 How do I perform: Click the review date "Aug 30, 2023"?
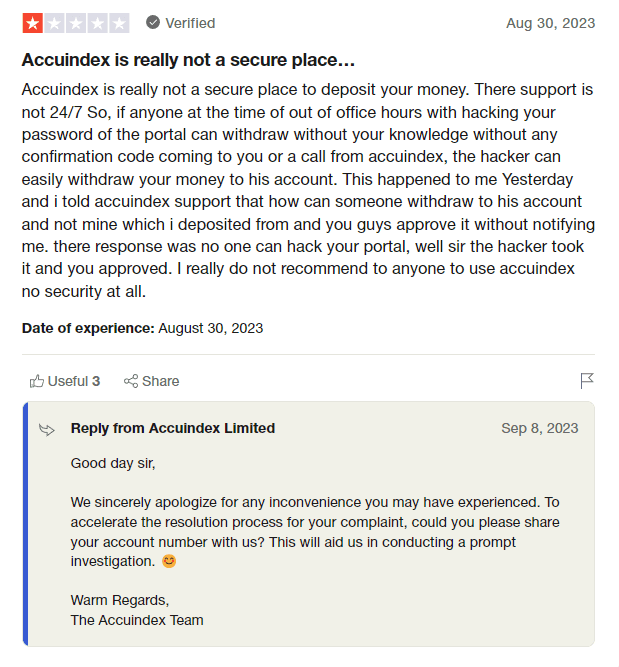pyautogui.click(x=550, y=23)
